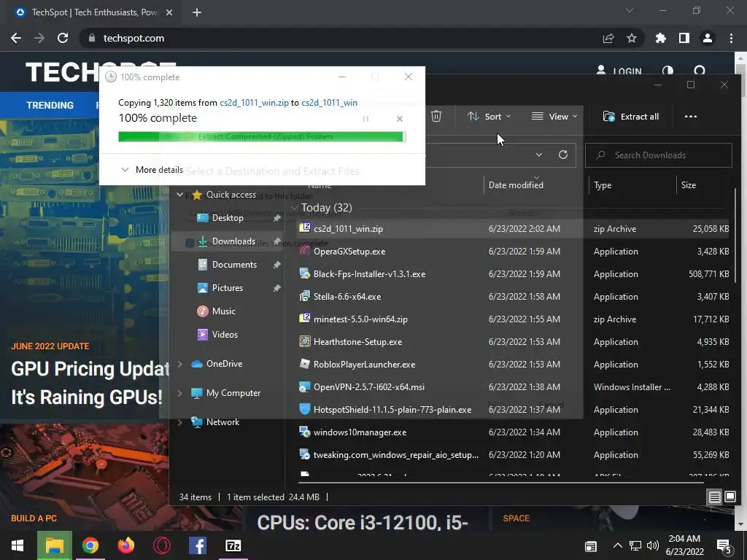Cancel the copy operation with X
Viewport: 747px width, 560px height.
[400, 119]
